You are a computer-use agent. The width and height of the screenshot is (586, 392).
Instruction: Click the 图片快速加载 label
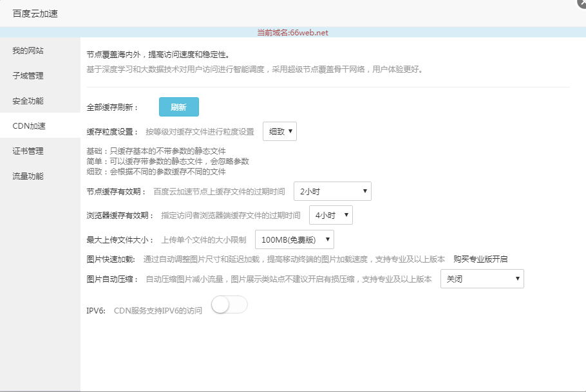click(x=111, y=259)
